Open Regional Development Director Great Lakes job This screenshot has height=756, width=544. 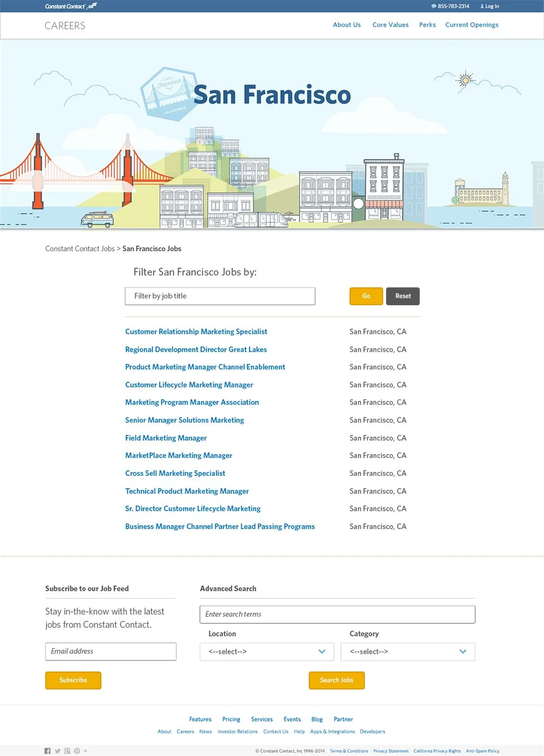click(196, 349)
